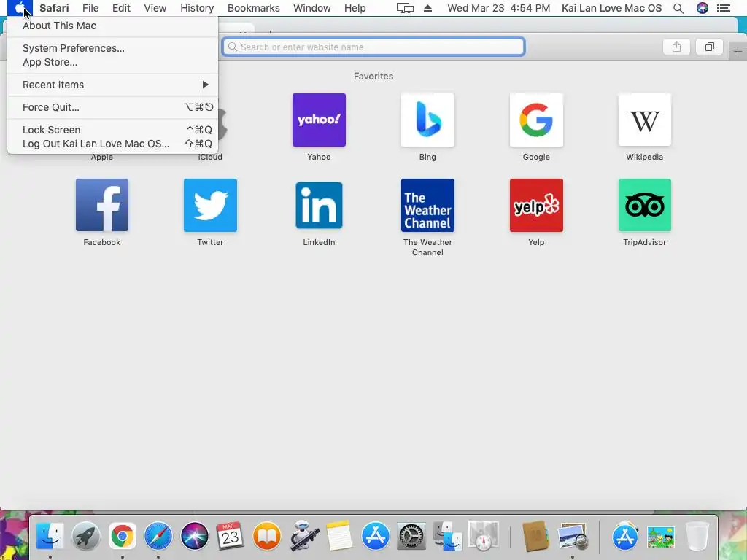Image resolution: width=747 pixels, height=560 pixels.
Task: Click the Kai Lan Love Mac OS user name
Action: [x=612, y=8]
